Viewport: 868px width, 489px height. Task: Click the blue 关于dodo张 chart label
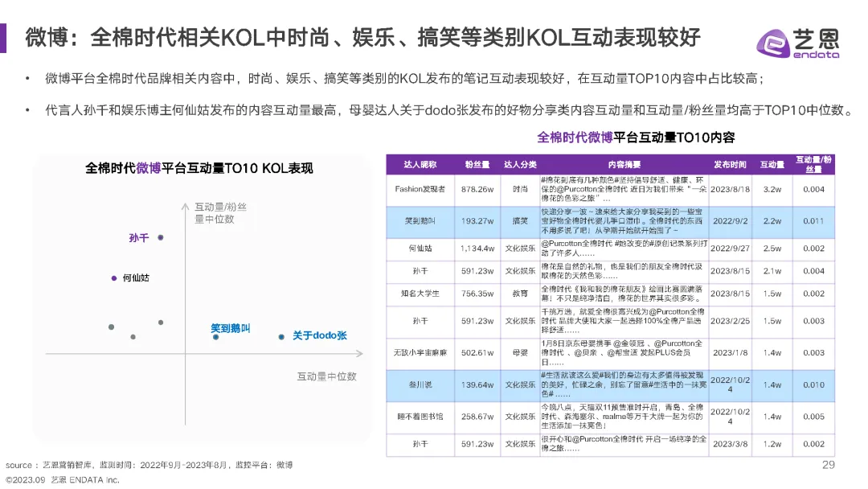(x=319, y=335)
